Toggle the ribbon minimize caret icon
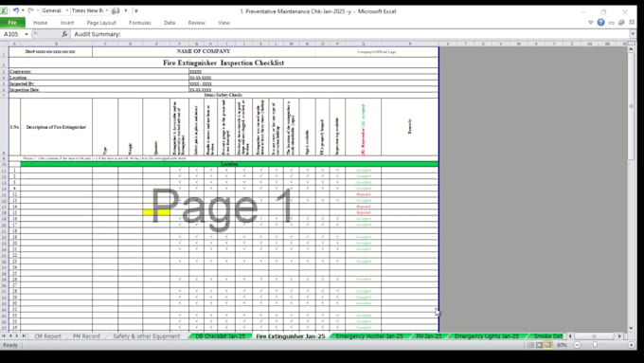Screen dimensions: 644x363 pos(591,23)
